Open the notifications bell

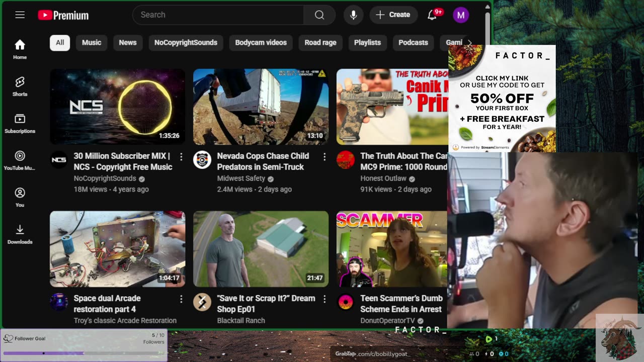[432, 15]
